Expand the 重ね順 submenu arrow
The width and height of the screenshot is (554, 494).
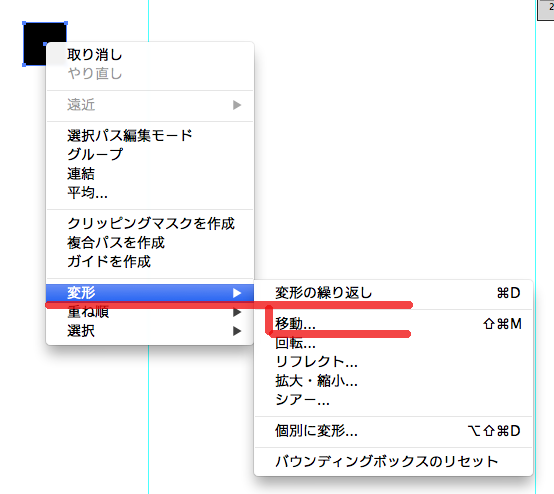pyautogui.click(x=237, y=312)
